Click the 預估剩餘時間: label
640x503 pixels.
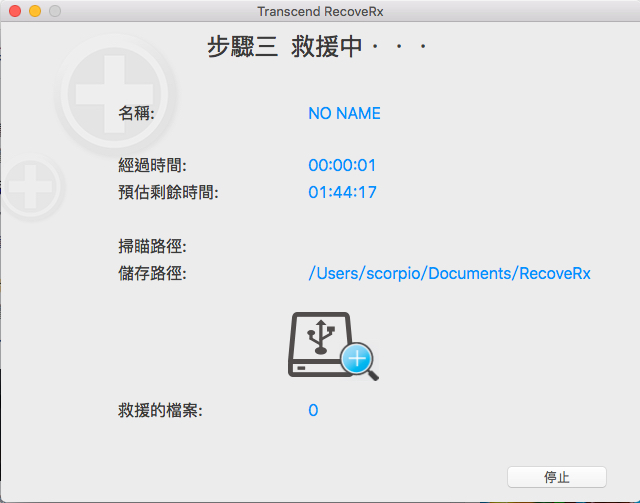(168, 192)
